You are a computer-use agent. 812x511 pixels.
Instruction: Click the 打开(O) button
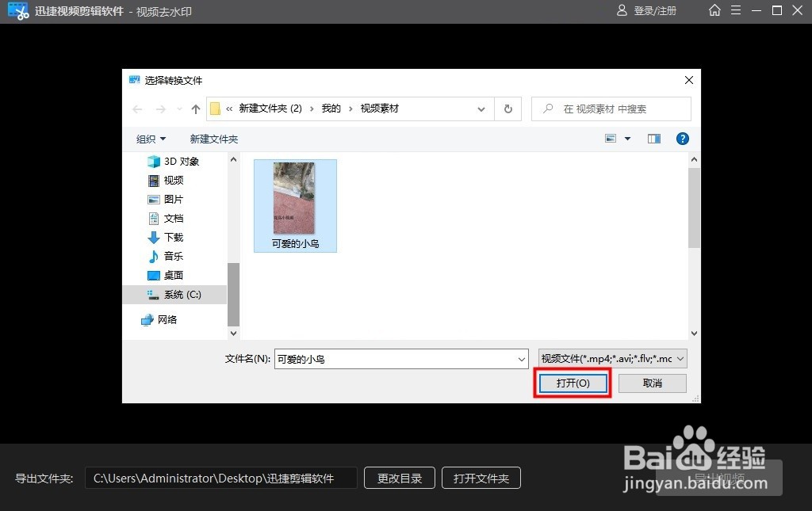click(573, 383)
